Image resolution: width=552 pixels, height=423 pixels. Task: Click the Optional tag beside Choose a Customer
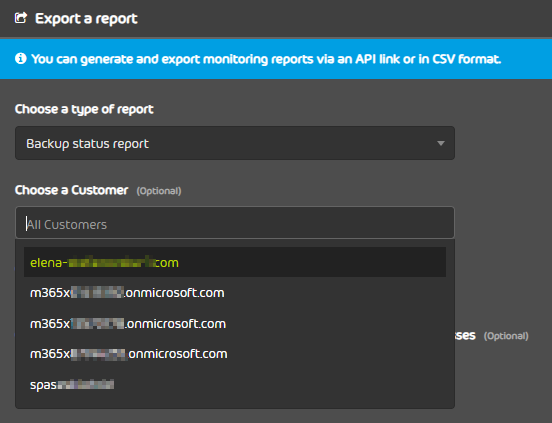point(159,191)
